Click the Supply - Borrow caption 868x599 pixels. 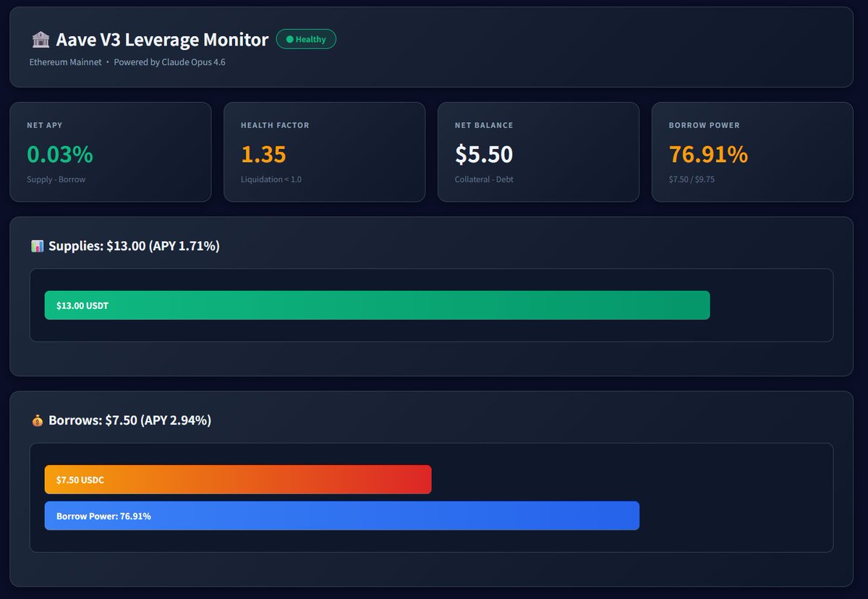pyautogui.click(x=56, y=179)
